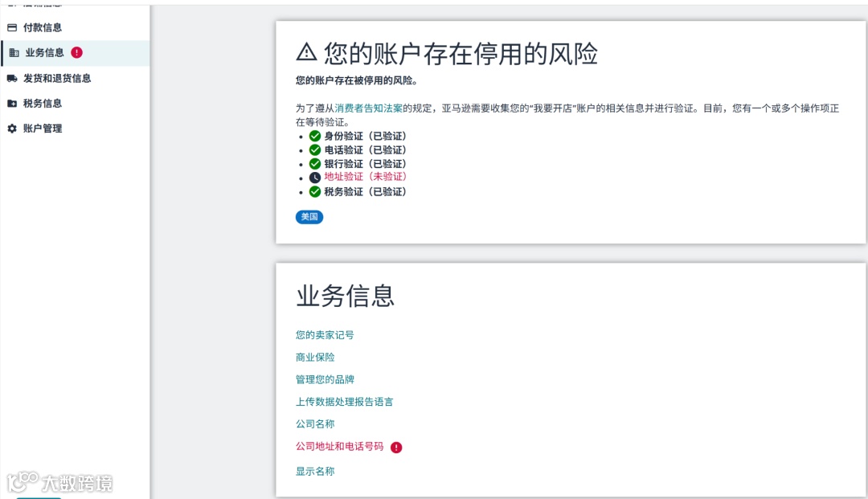Viewport: 868px width, 499px height.
Task: Open 账户管理 settings section
Action: (42, 129)
